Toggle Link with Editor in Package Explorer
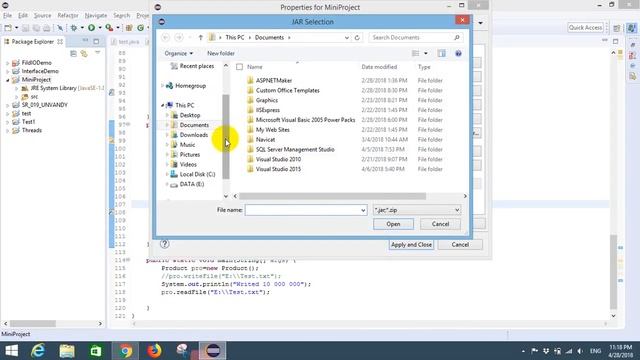 (x=84, y=53)
